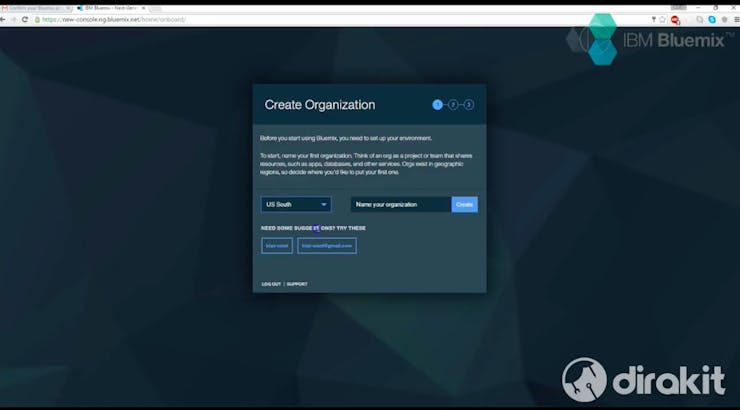
Task: Open the Chrome hamburger menu
Action: pos(736,19)
